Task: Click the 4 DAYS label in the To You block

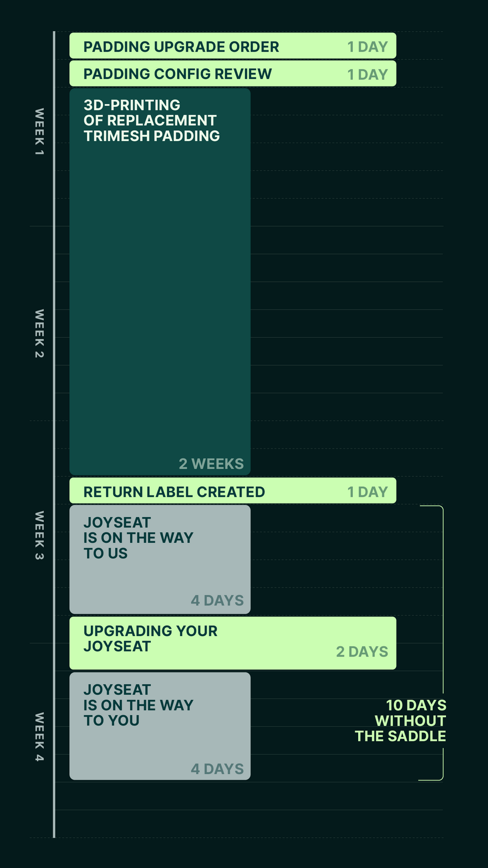Action: [x=217, y=769]
